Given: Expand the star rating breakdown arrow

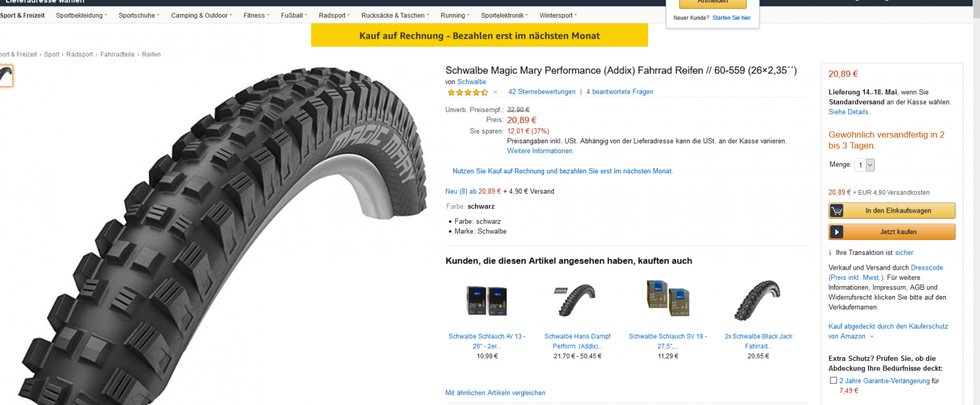Looking at the screenshot, I should tap(496, 92).
